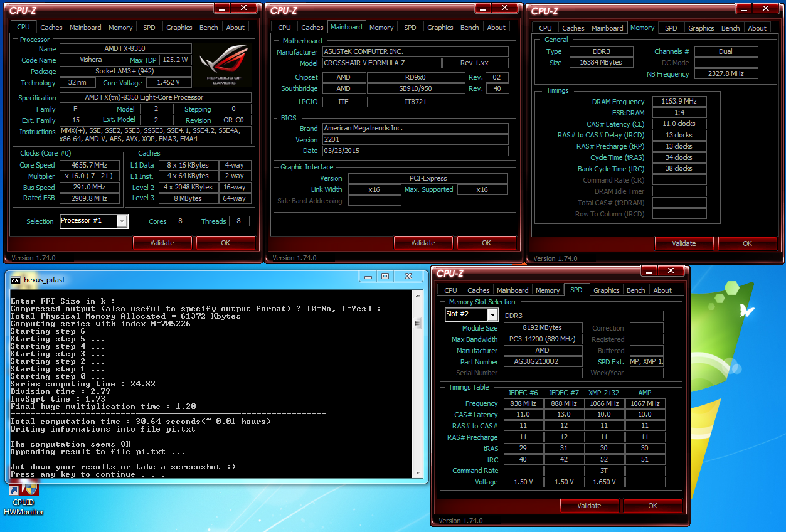The width and height of the screenshot is (786, 532).
Task: Click OK in the CPU window
Action: point(226,243)
